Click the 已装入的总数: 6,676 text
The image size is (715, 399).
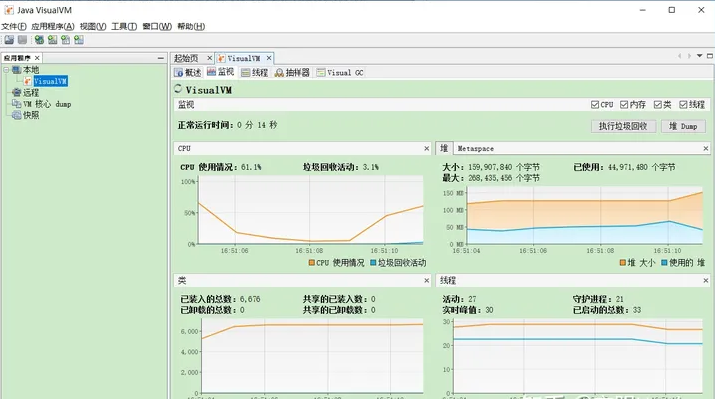220,299
